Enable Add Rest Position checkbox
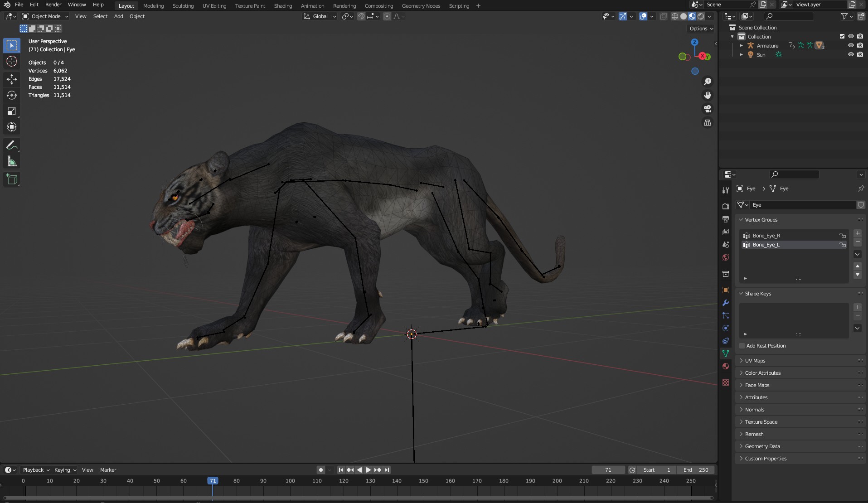 [x=742, y=346]
